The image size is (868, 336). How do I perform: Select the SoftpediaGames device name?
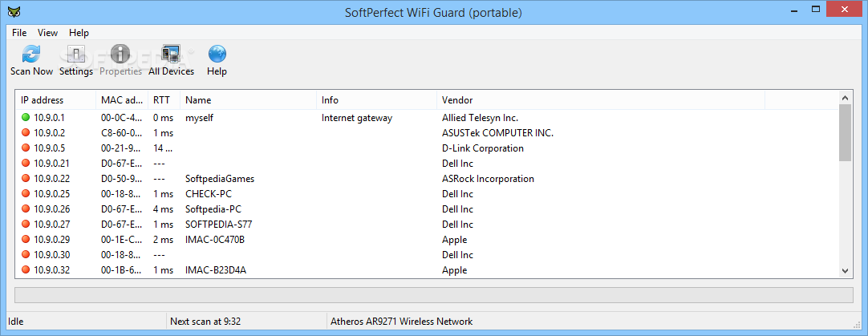220,179
